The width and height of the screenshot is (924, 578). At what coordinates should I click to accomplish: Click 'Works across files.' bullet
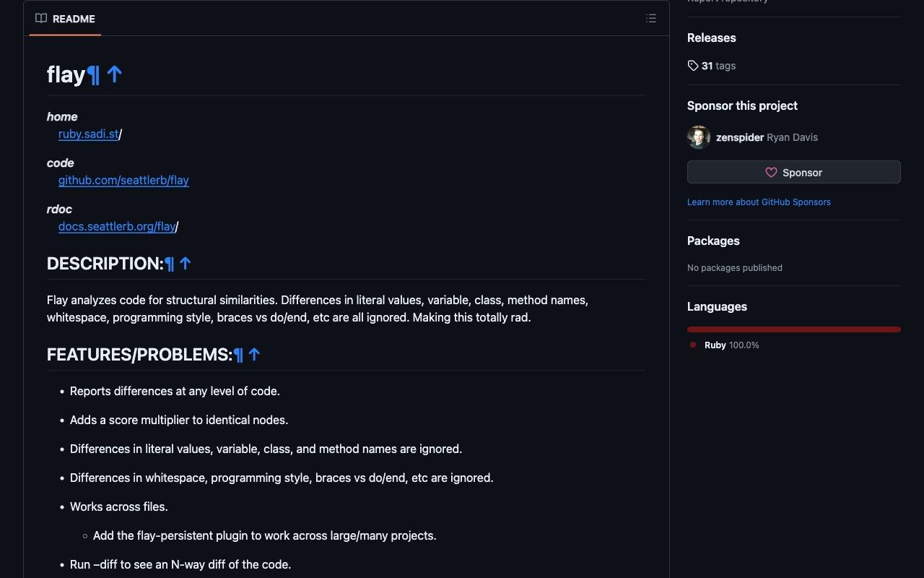tap(119, 506)
